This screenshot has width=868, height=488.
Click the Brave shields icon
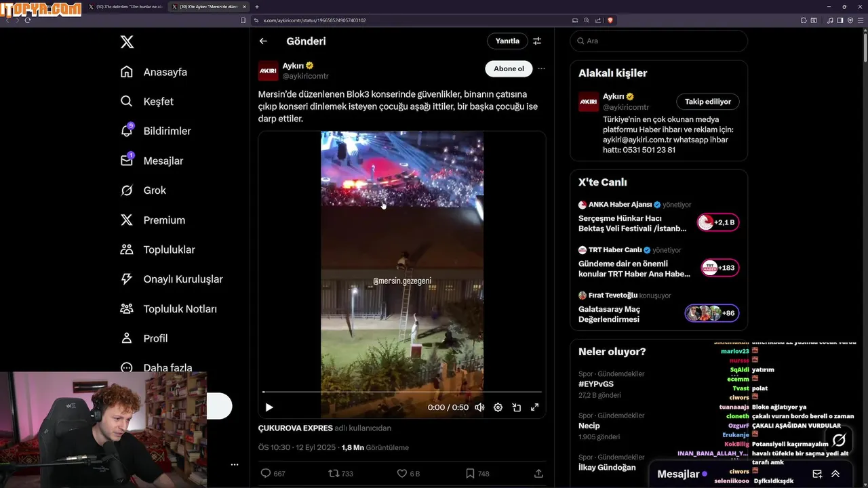(x=610, y=20)
